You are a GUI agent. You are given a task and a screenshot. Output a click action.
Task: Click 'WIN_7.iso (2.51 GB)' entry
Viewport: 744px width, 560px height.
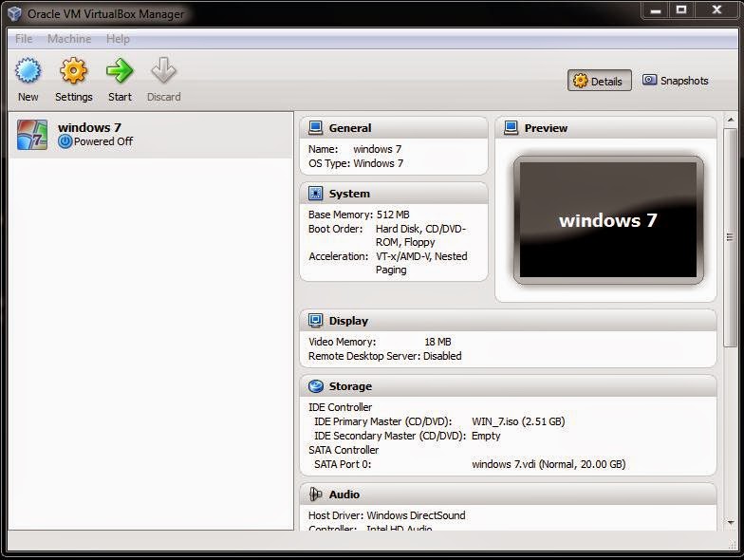coord(518,421)
